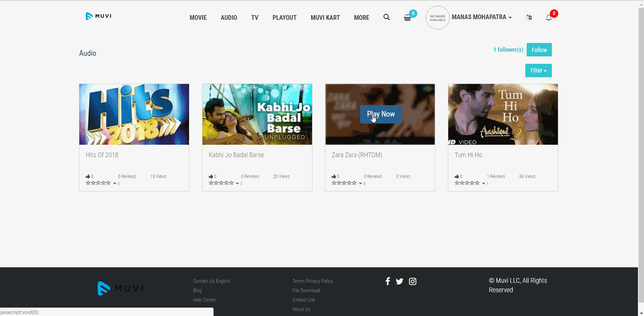Open the search magnifier icon

(x=386, y=17)
